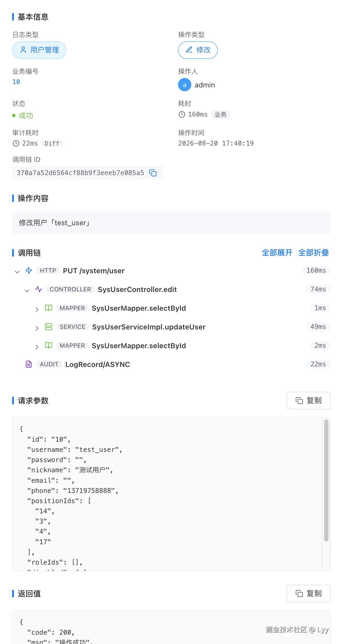Click 全部折叠 to collapse all

coord(314,253)
